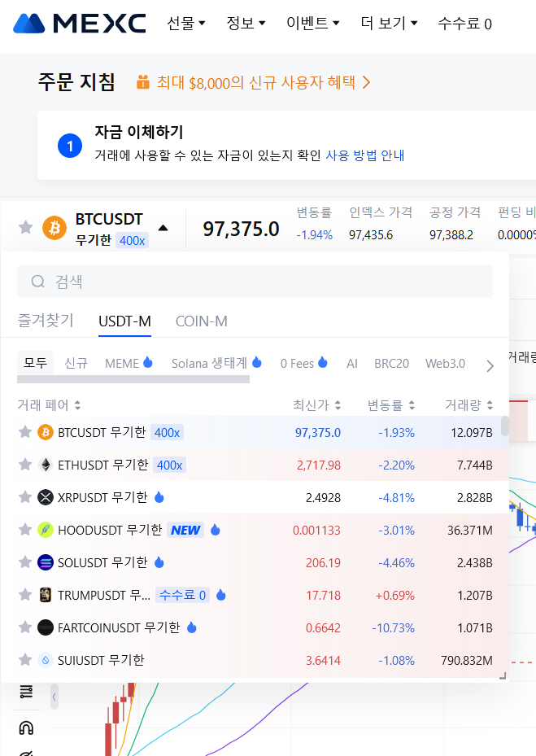Image resolution: width=536 pixels, height=756 pixels.
Task: Click the FARTCOIN coin icon
Action: (46, 627)
